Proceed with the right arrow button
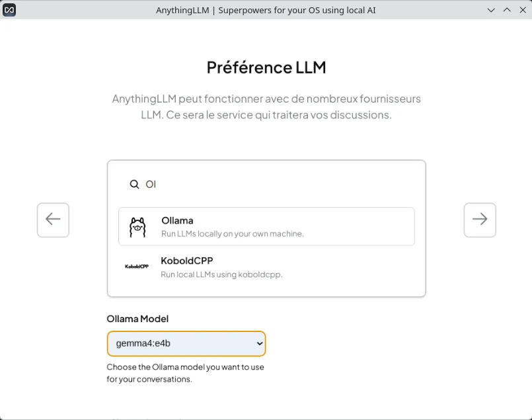532x420 pixels. (480, 220)
